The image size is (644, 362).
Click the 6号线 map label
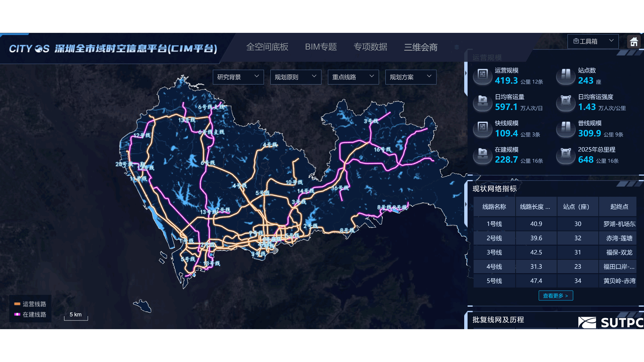(208, 163)
